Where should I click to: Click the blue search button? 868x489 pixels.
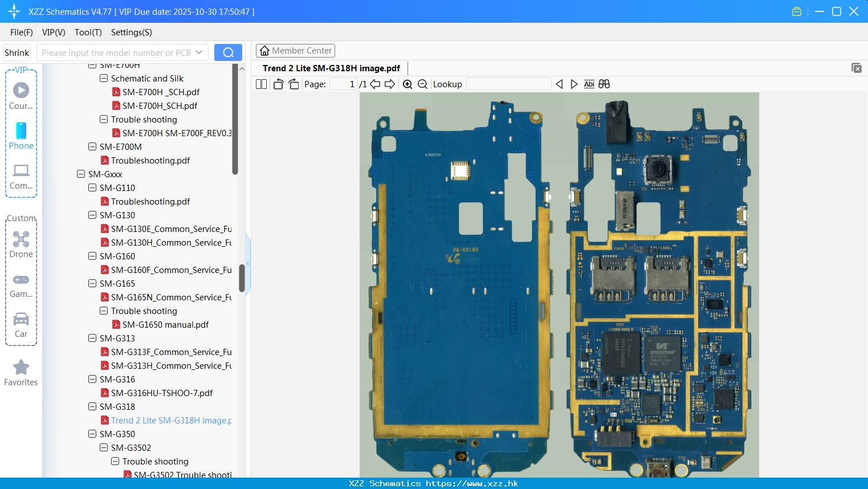click(x=228, y=52)
